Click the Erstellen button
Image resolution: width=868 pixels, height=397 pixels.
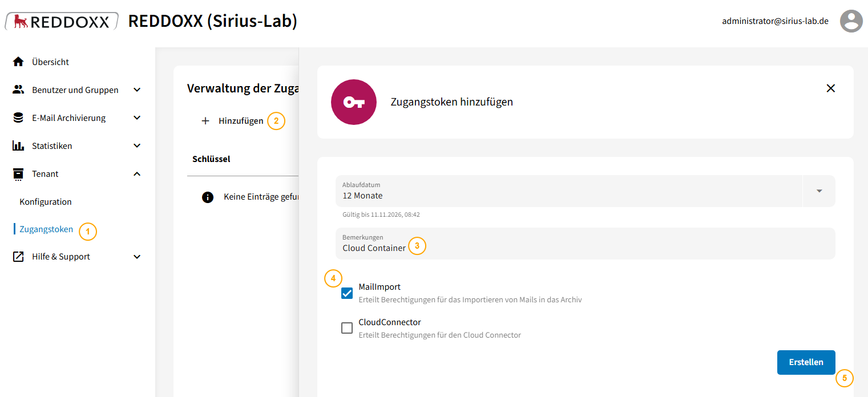(806, 362)
